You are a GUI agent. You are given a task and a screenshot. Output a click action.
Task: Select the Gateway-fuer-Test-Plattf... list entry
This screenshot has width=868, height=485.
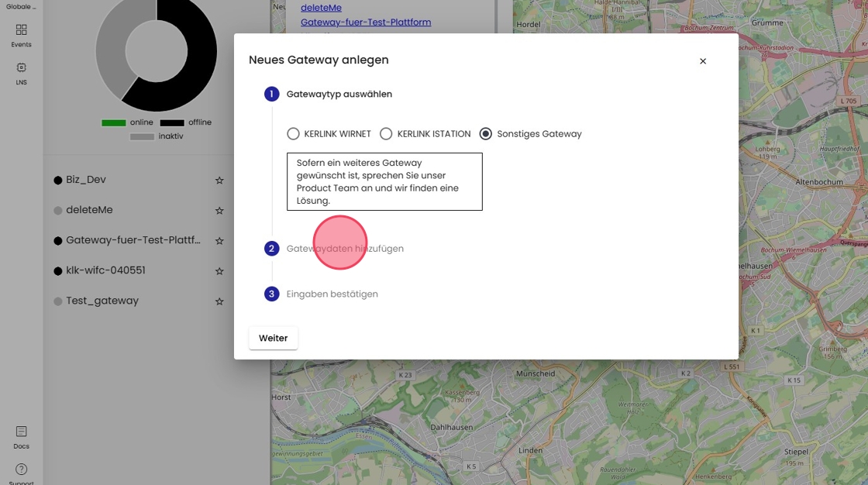[133, 241]
